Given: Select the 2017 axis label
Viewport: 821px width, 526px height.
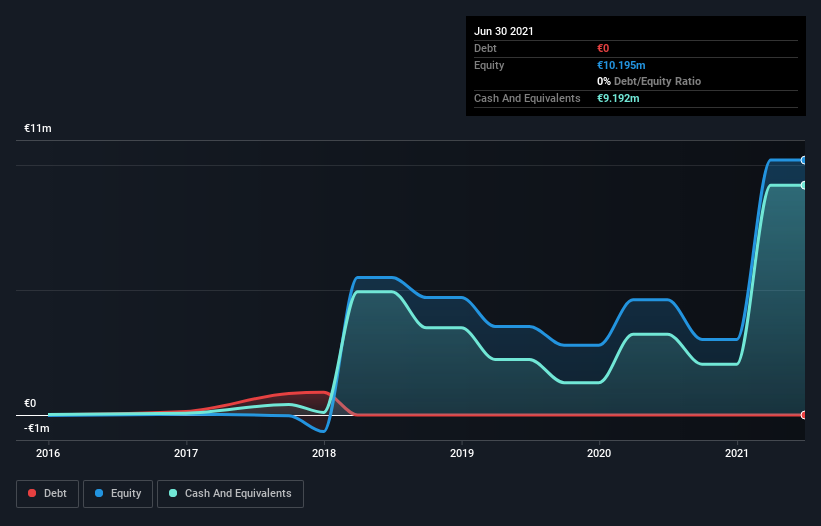Looking at the screenshot, I should pos(186,453).
